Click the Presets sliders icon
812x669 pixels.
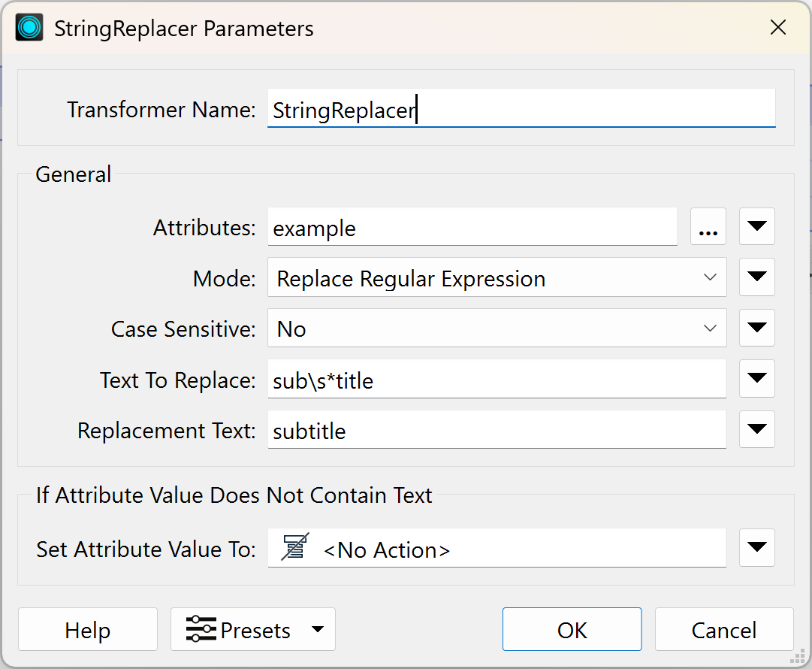pos(201,629)
